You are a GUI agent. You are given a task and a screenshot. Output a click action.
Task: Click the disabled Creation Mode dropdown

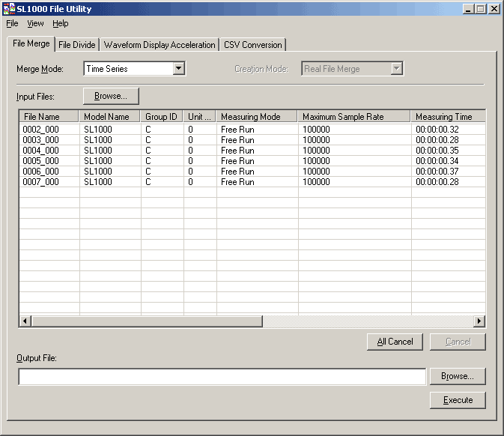[353, 68]
